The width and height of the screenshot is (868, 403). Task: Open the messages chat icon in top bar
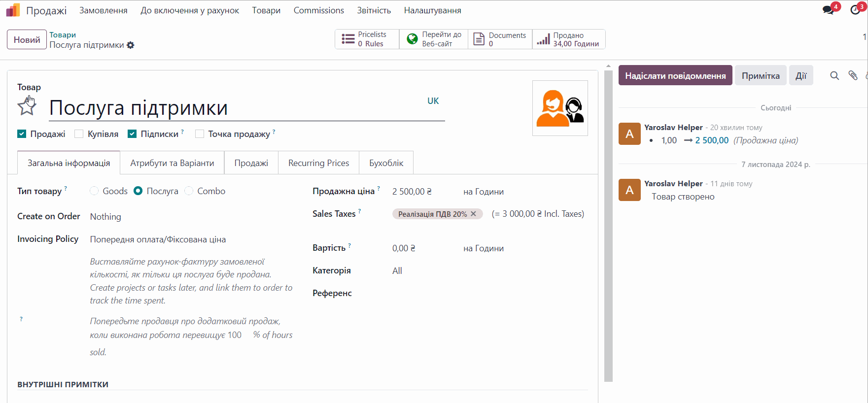828,10
